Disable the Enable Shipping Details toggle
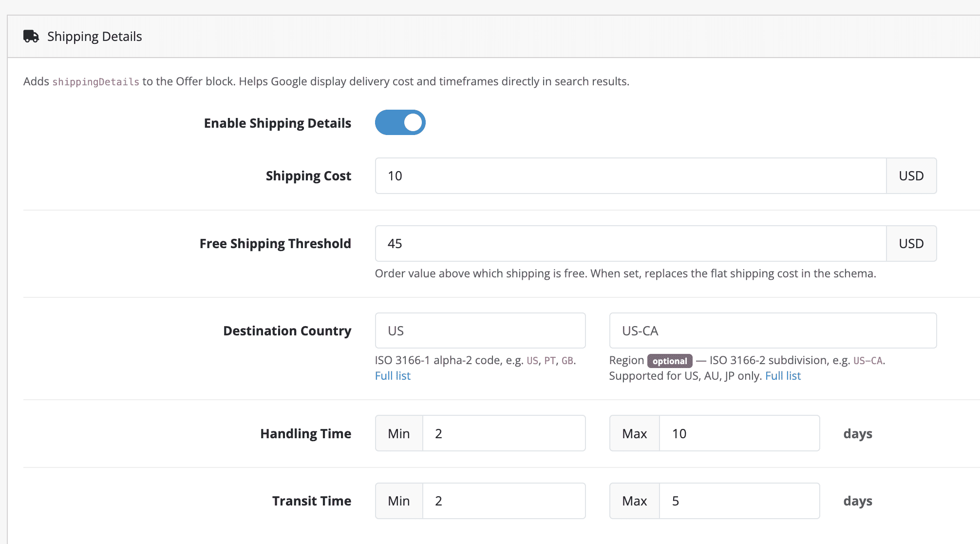Viewport: 980px width, 544px height. (400, 122)
